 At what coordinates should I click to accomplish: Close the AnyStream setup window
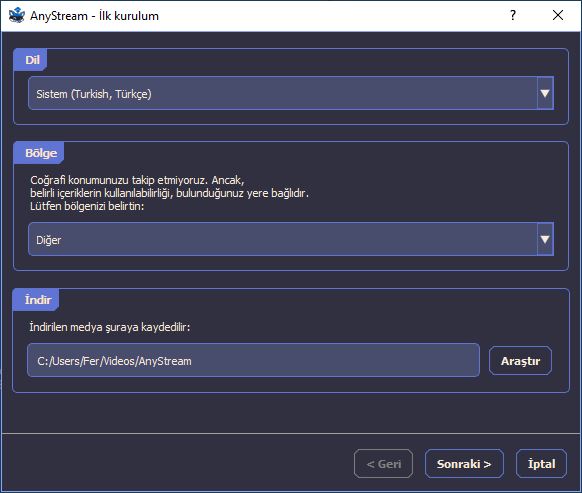pyautogui.click(x=558, y=15)
